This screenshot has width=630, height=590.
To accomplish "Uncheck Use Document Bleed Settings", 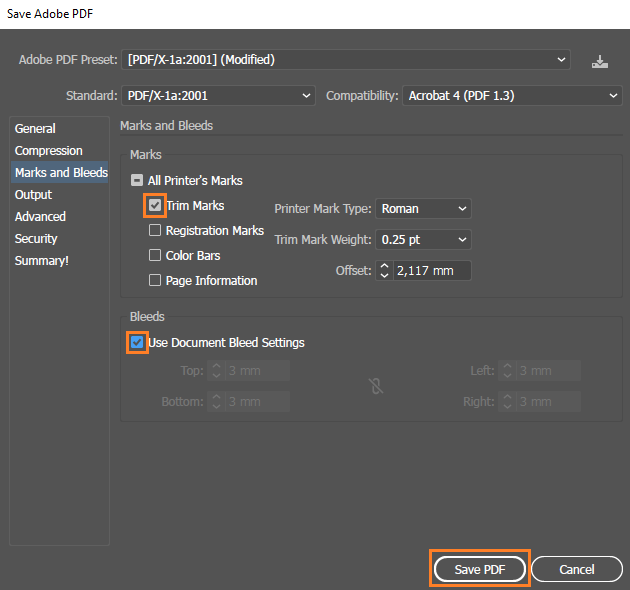I will tap(137, 342).
